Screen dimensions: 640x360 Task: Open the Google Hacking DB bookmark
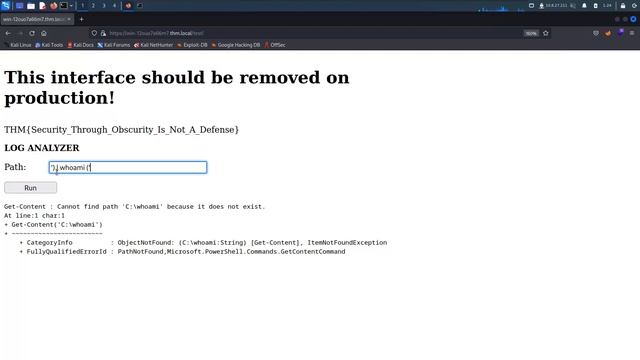[236, 45]
